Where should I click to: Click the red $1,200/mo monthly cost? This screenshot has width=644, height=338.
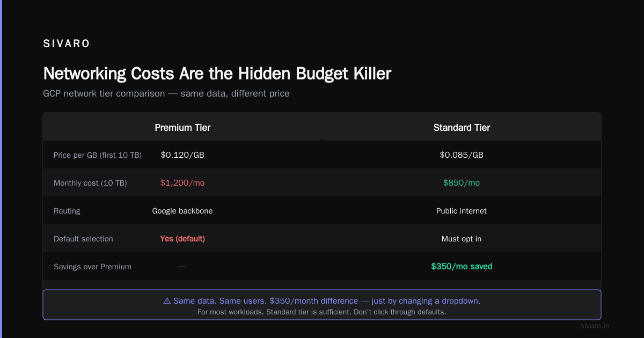(182, 183)
